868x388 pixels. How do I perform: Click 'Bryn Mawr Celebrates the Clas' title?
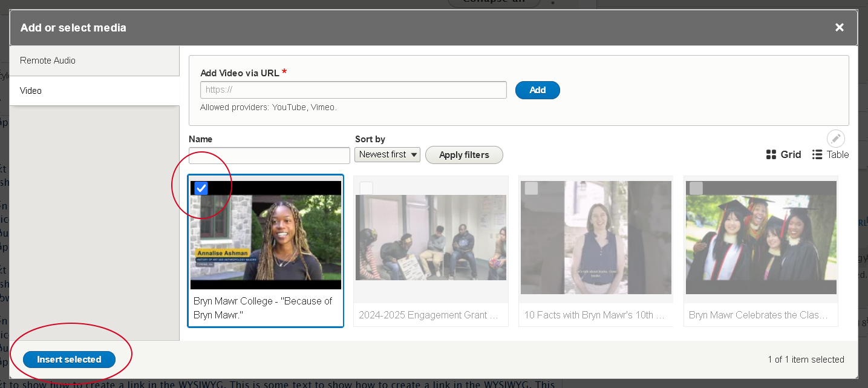tap(759, 315)
